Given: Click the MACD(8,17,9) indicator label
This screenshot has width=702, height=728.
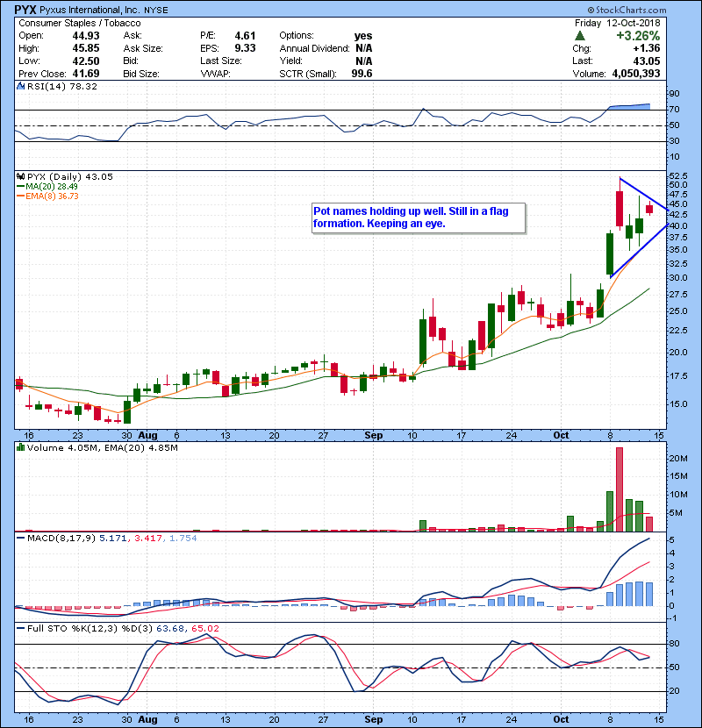Looking at the screenshot, I should tap(61, 539).
